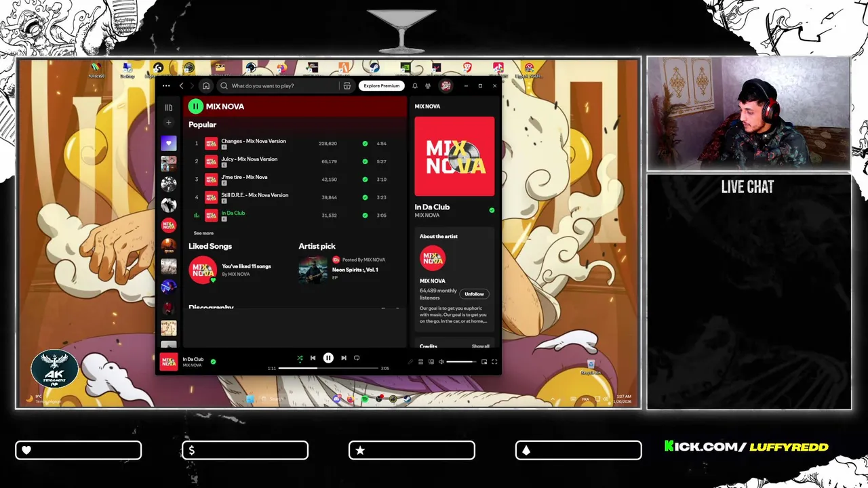
Task: Adjust the volume slider
Action: pyautogui.click(x=461, y=362)
